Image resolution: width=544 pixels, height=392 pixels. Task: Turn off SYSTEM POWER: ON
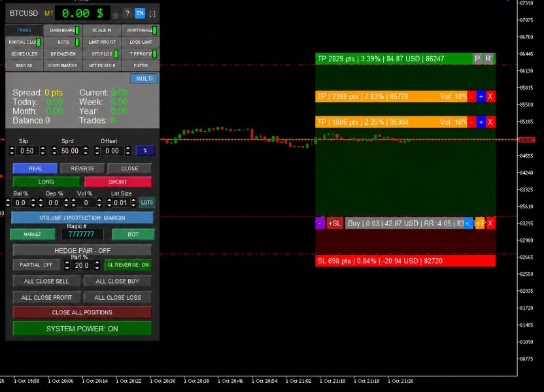[82, 329]
